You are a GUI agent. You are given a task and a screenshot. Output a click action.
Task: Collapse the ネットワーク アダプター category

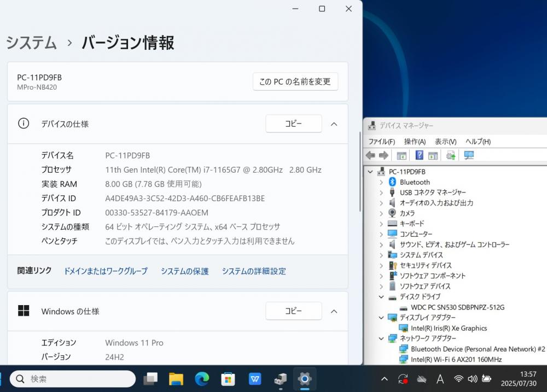[381, 338]
